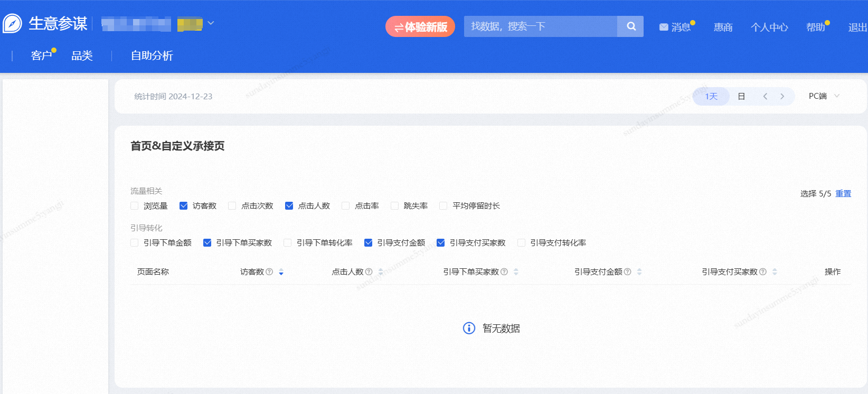Uncheck the 点击人数 checkbox
The image size is (868, 394).
point(289,205)
